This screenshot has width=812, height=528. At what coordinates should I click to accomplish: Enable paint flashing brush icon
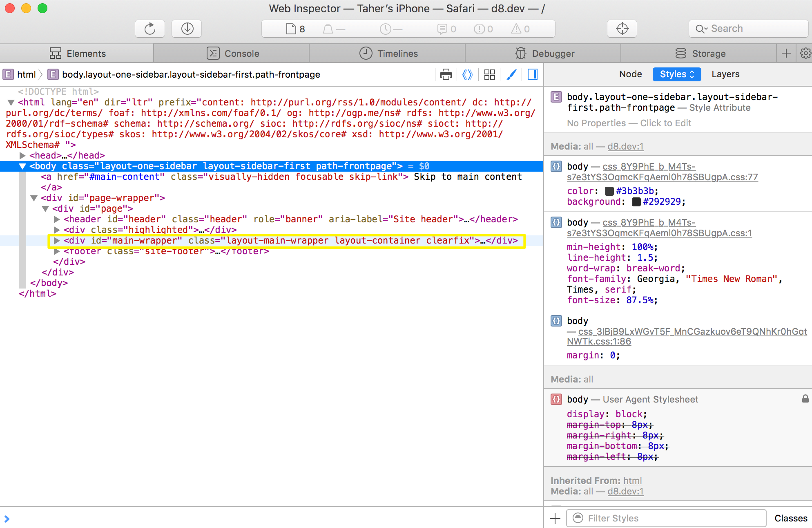511,74
